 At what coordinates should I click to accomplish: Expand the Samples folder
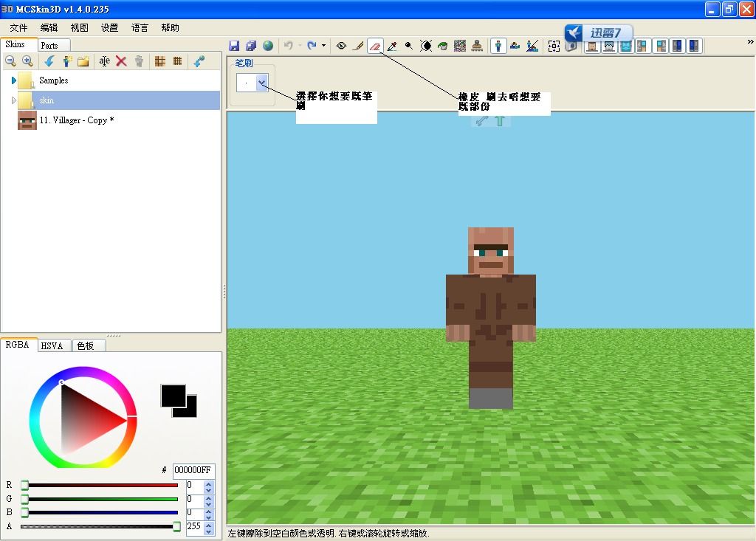(x=14, y=80)
